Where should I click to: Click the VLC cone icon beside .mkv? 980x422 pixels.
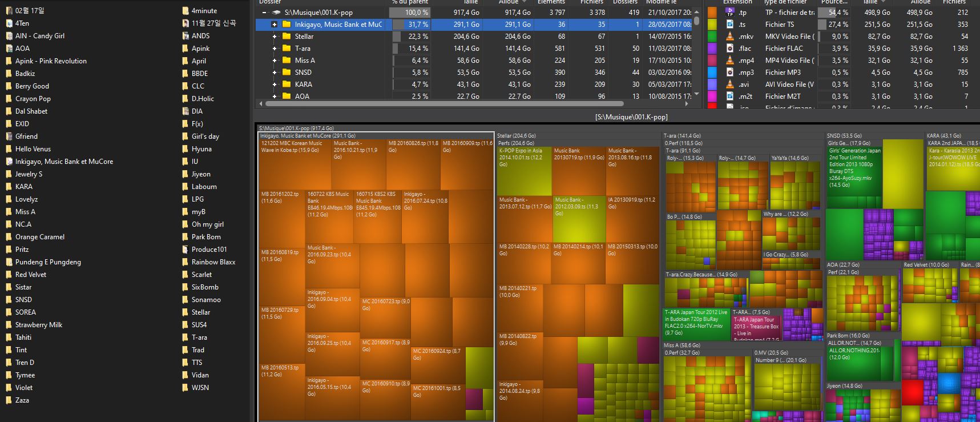pos(729,36)
